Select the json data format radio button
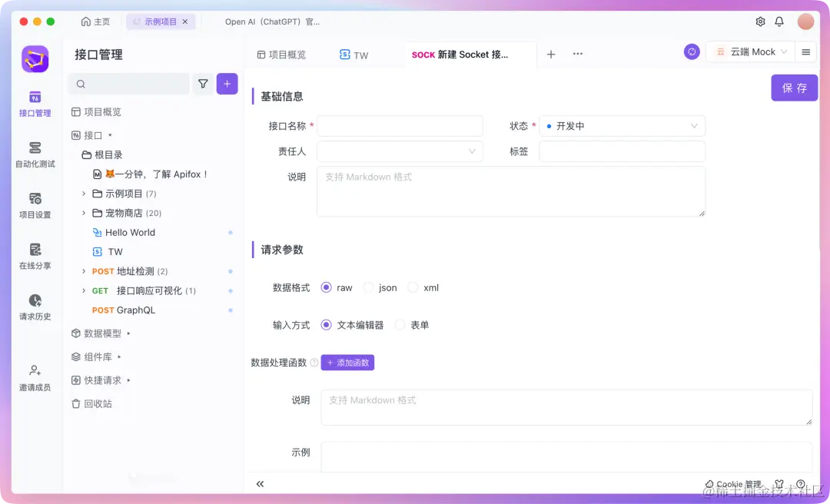Screen dimensions: 830x504 367,287
